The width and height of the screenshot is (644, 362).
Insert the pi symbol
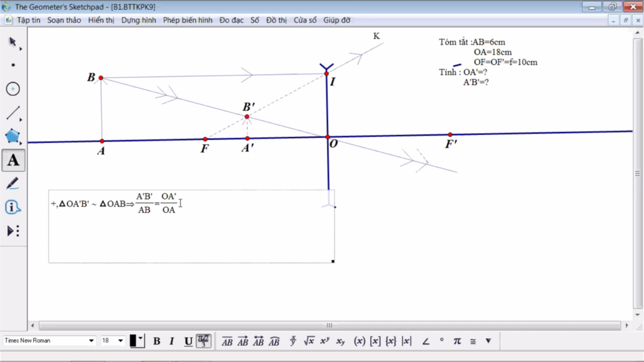tap(457, 341)
